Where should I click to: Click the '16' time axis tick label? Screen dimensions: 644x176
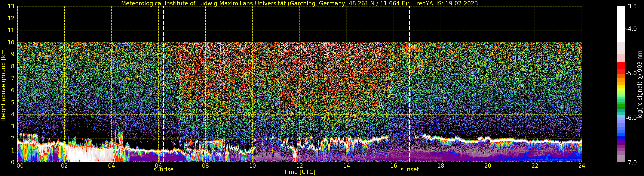coord(394,166)
